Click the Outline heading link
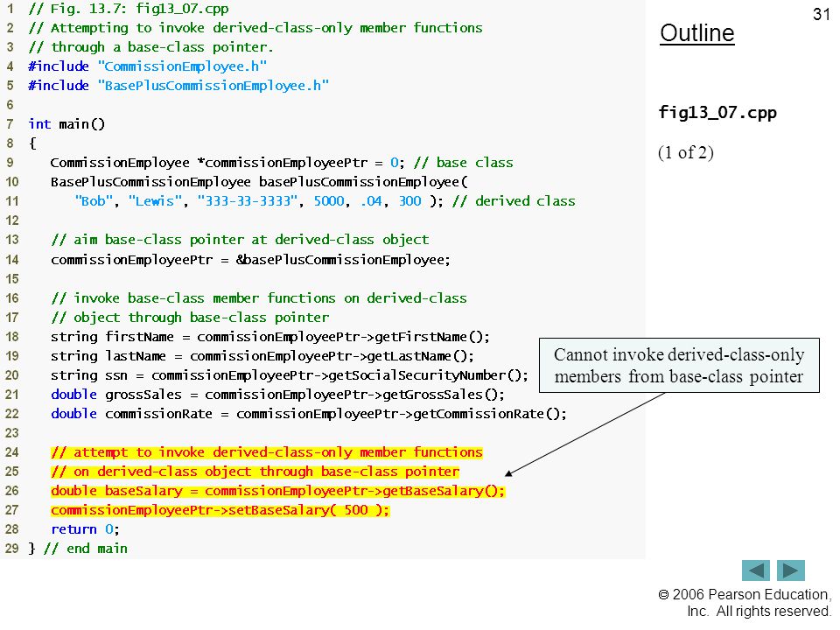This screenshot has width=840, height=630. tap(697, 33)
